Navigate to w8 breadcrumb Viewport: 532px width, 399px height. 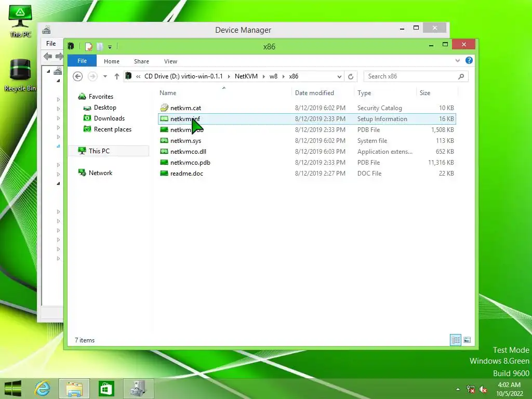273,76
